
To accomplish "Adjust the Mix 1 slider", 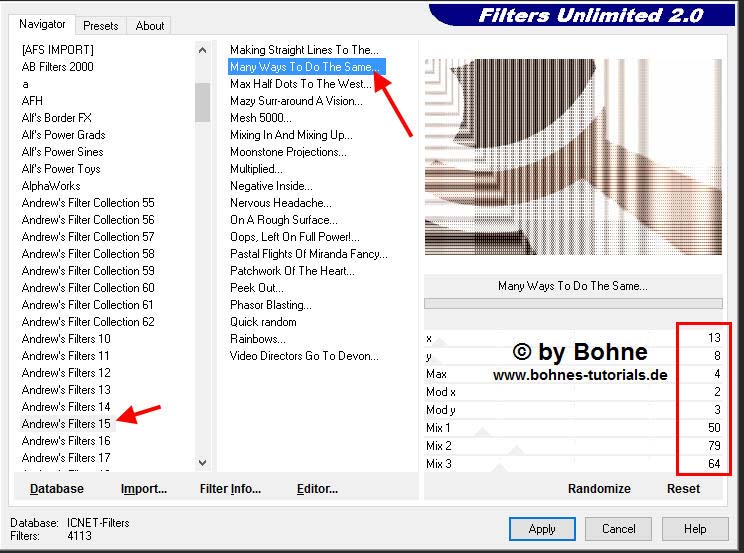I will point(560,429).
